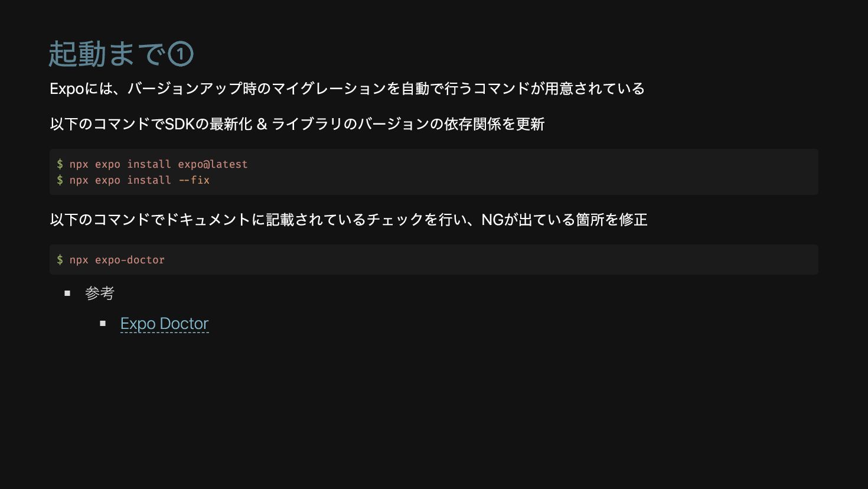This screenshot has height=489, width=868.
Task: Click the slide title 起動まで①
Action: [x=106, y=54]
